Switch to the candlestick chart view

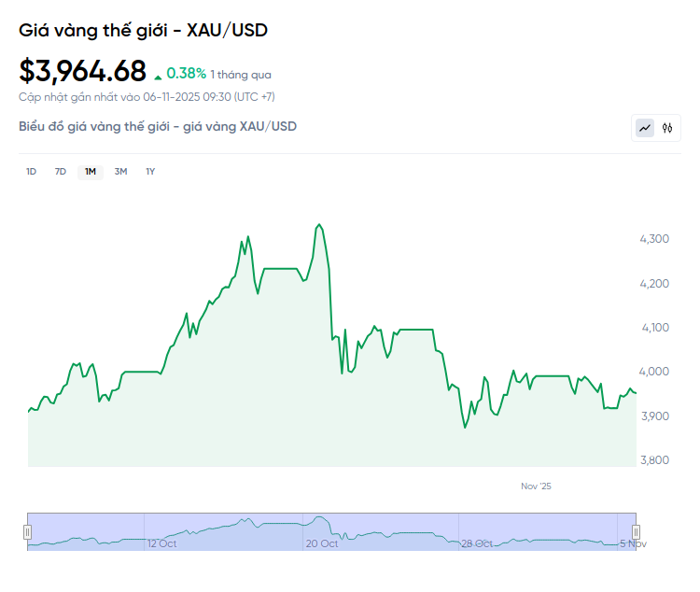click(667, 128)
